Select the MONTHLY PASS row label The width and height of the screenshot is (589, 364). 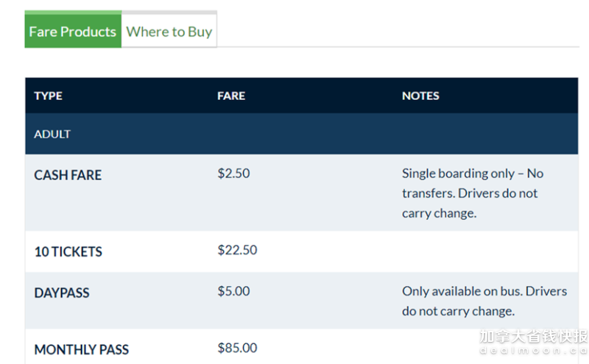click(x=81, y=350)
